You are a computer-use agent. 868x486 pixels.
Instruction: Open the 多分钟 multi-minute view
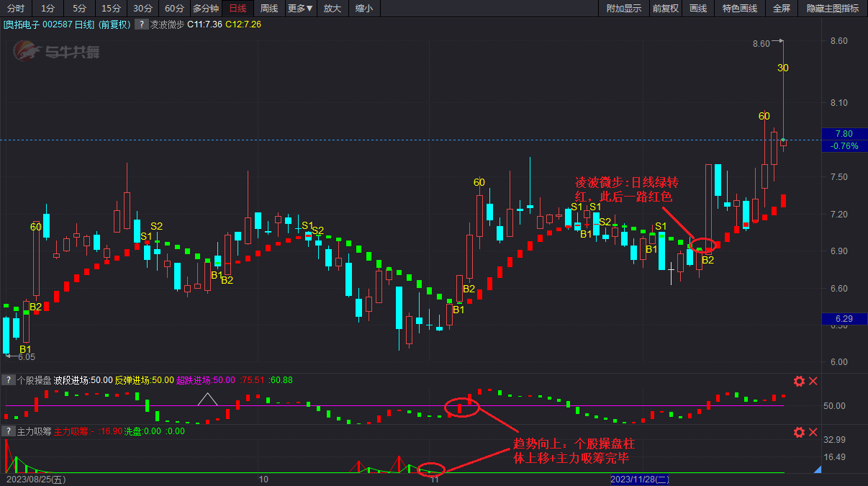coord(205,9)
